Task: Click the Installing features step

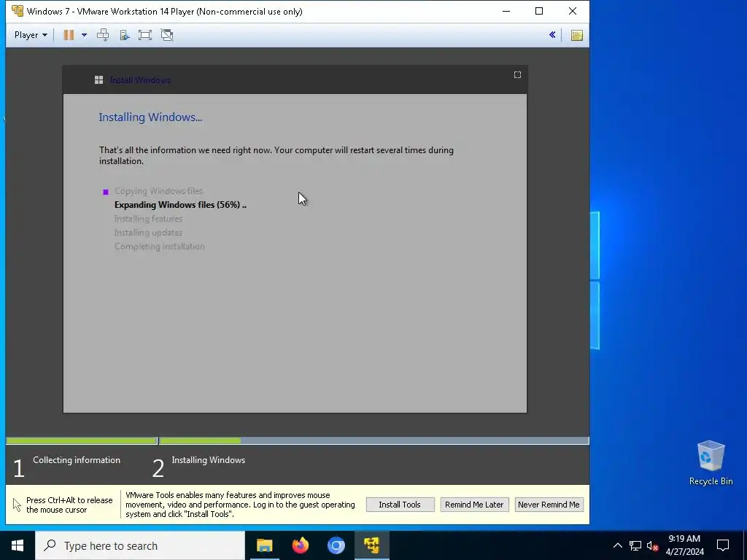Action: tap(148, 219)
